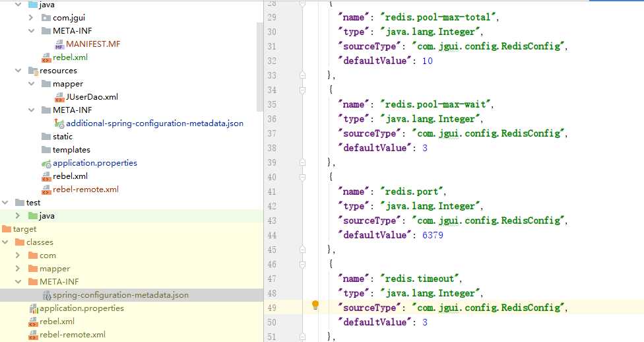Click blue application.properties Spring icon
This screenshot has height=342, width=644.
46,164
